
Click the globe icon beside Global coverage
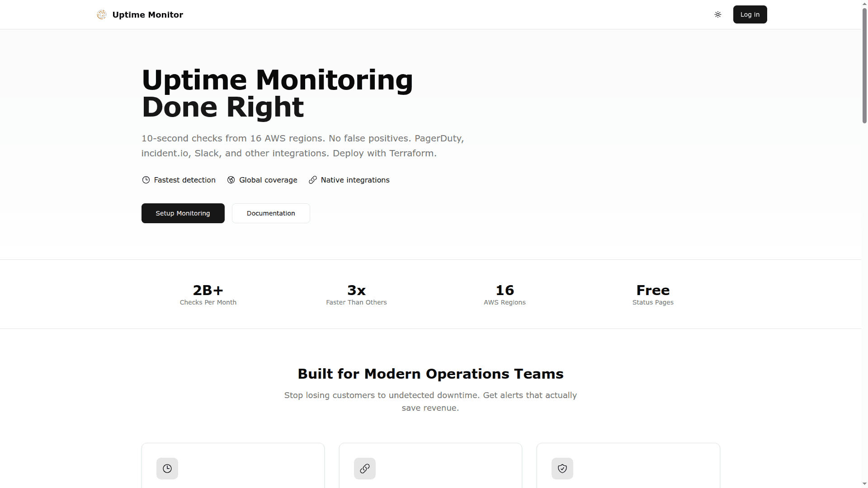coord(231,180)
